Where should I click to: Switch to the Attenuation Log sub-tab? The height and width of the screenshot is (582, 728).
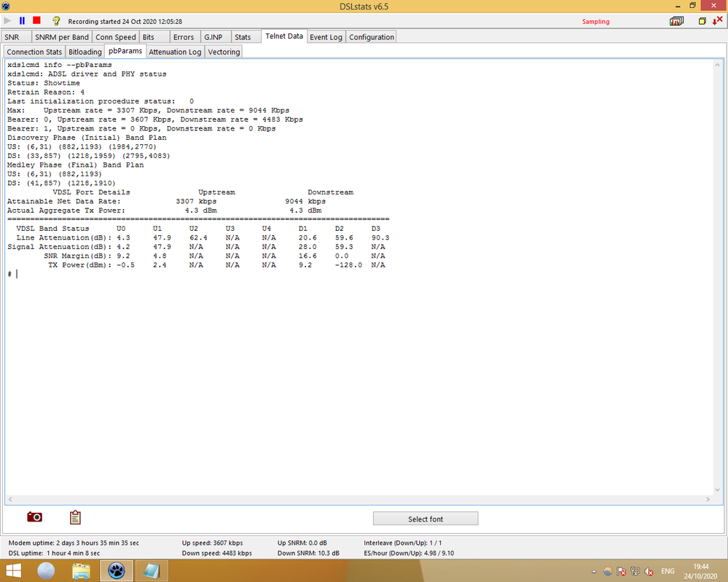(175, 52)
